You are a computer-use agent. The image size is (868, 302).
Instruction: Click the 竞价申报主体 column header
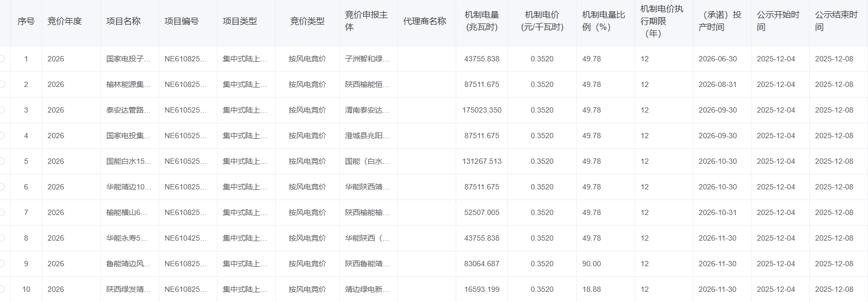coord(366,21)
